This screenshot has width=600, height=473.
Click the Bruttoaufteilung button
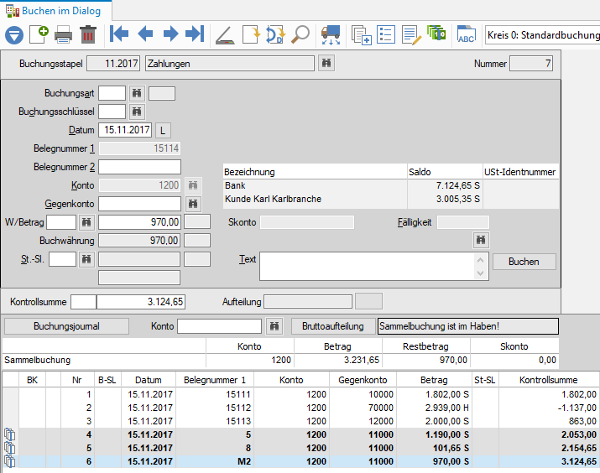click(333, 326)
